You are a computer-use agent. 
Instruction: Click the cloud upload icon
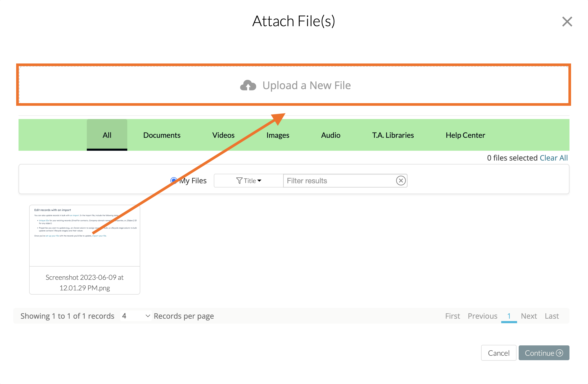(x=248, y=85)
